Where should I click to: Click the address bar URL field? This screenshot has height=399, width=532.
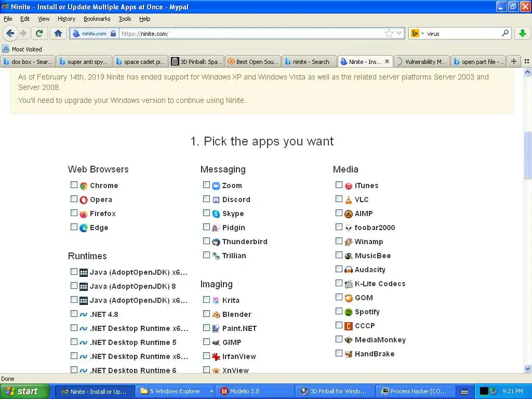252,34
